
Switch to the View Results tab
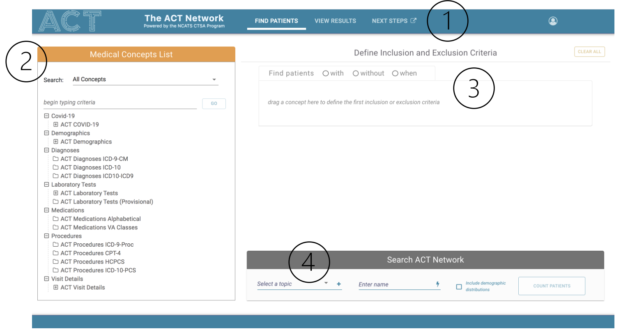tap(335, 21)
